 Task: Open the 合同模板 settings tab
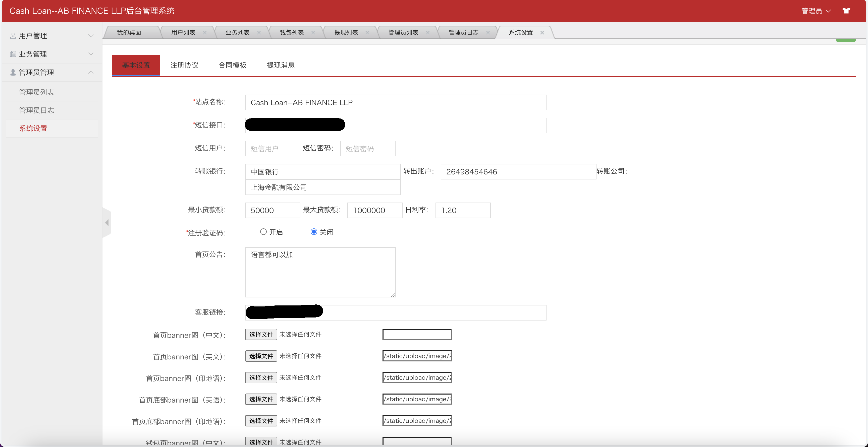233,65
